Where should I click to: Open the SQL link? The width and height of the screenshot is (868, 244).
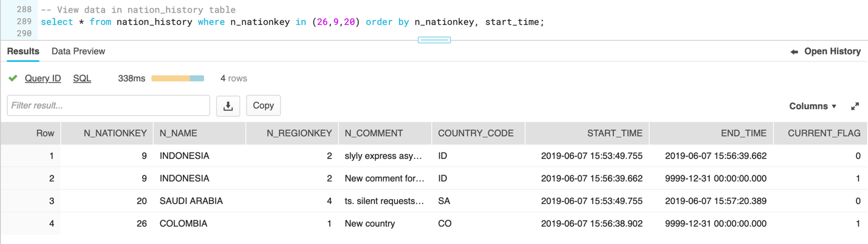(x=82, y=78)
